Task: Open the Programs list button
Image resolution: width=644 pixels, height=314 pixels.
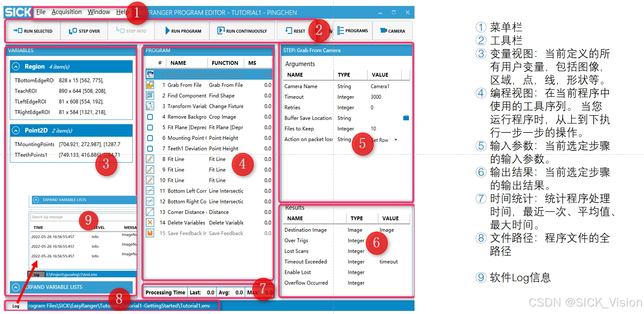Action: (352, 30)
